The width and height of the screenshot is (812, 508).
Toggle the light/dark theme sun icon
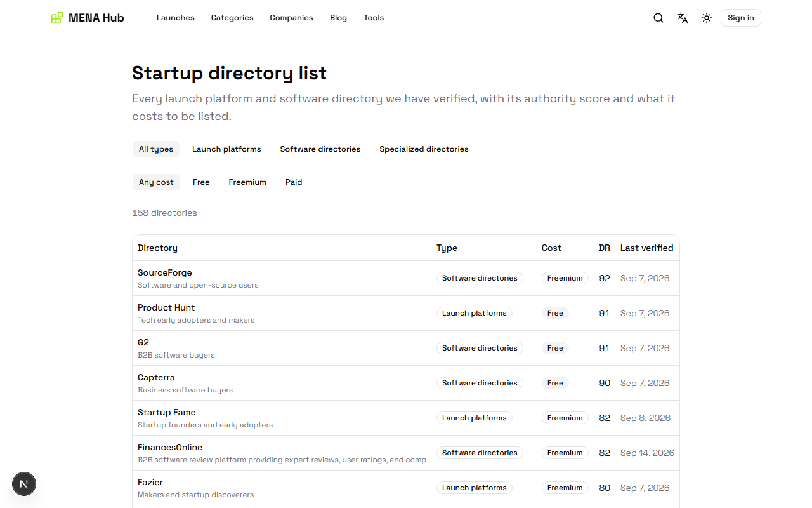[x=707, y=18]
